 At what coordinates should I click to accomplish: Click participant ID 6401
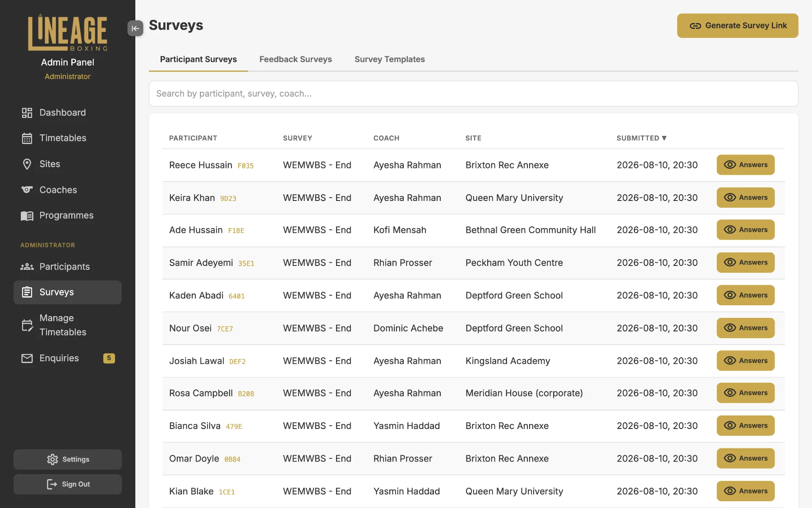pyautogui.click(x=237, y=296)
